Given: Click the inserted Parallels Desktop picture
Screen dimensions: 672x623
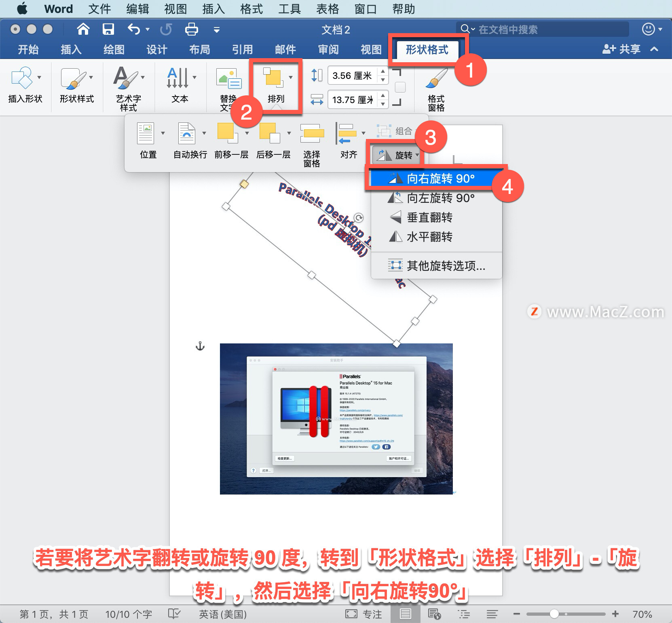Looking at the screenshot, I should [336, 419].
